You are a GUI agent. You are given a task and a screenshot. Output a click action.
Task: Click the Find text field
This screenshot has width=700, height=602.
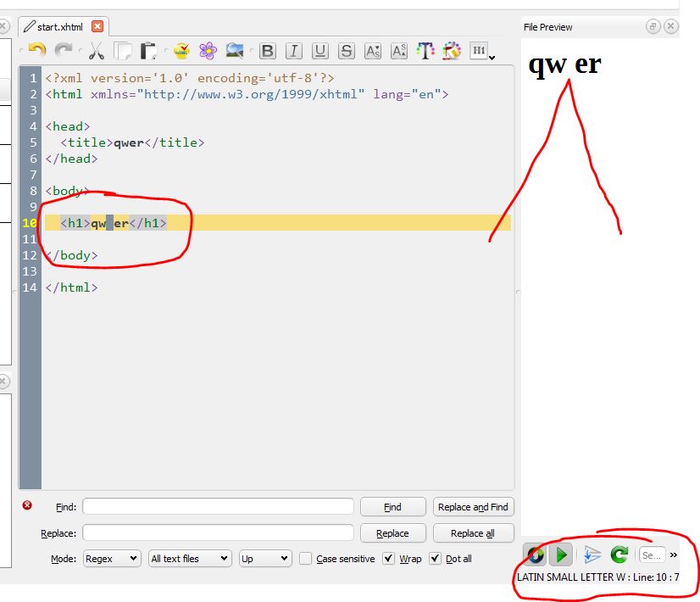point(218,507)
